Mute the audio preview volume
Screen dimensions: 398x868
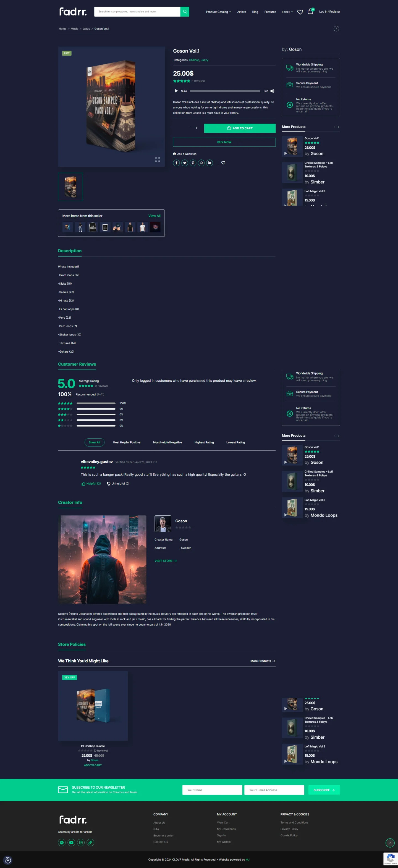coord(272,91)
